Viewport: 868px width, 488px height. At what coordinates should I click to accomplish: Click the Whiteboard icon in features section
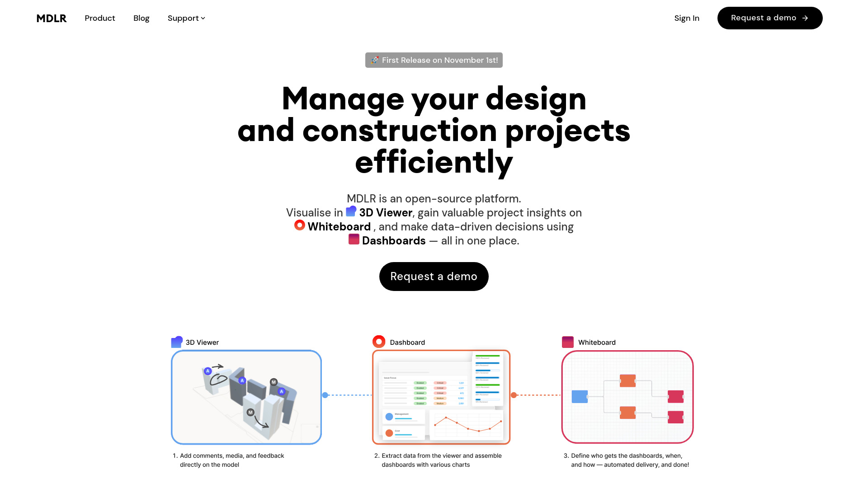(x=567, y=342)
